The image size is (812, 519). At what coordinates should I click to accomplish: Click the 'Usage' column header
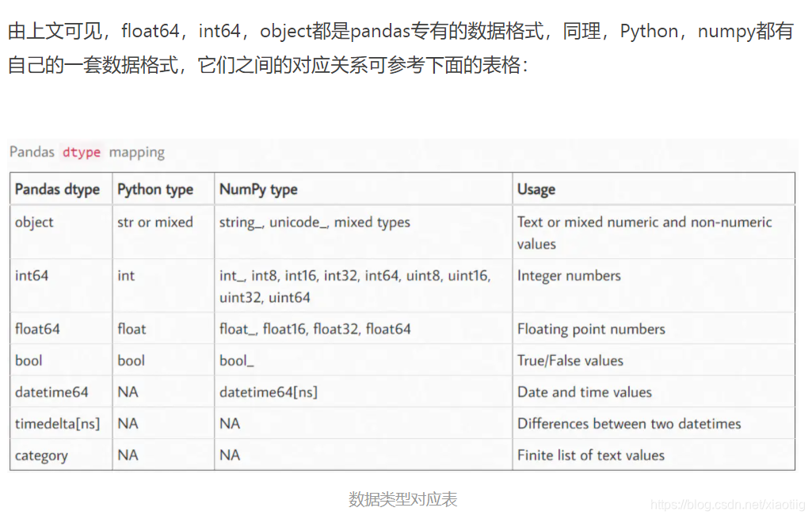(654, 189)
